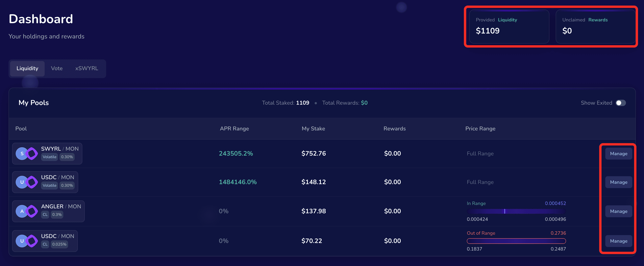Click the CL badge under ANGLER / MON

45,214
